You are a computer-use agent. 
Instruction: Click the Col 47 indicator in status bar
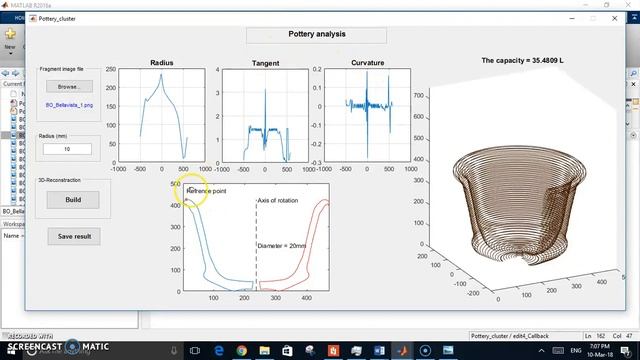[x=622, y=336]
